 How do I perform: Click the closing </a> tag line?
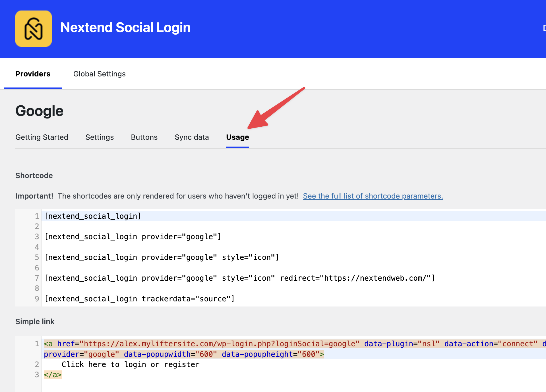coord(53,375)
